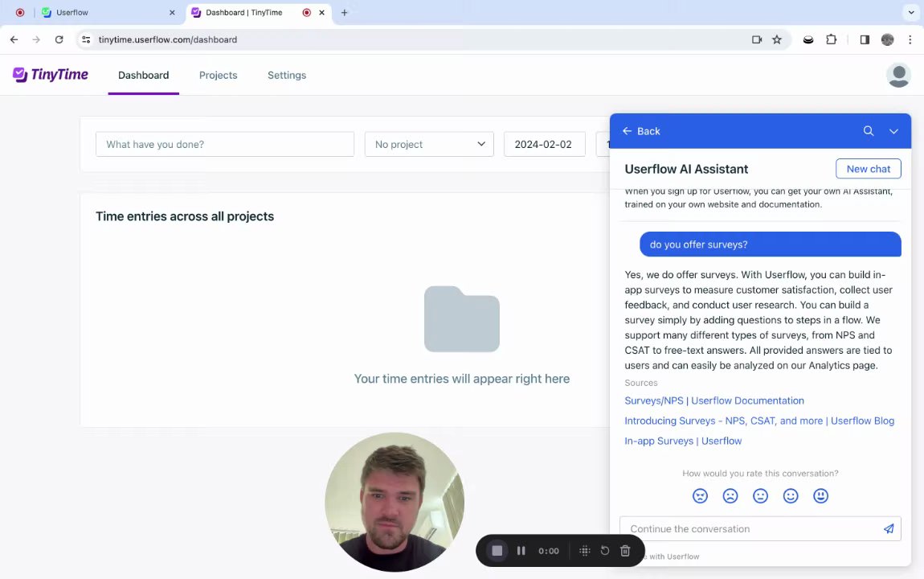Screen dimensions: 924x579
Task: Open In-app Surveys Userflow link
Action: coord(683,441)
